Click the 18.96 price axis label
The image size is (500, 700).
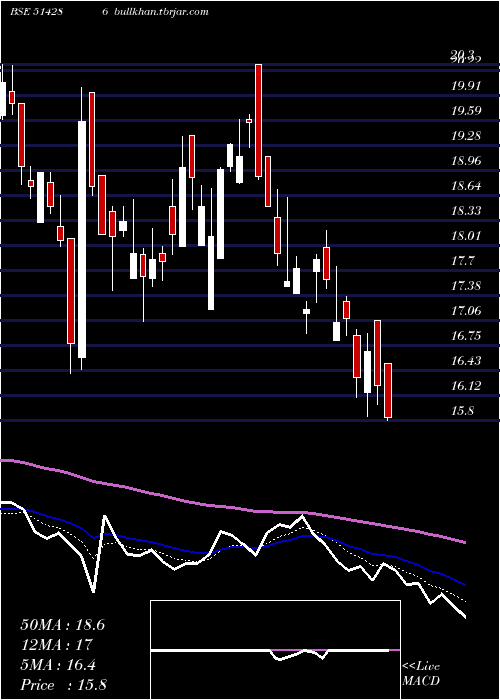[466, 160]
